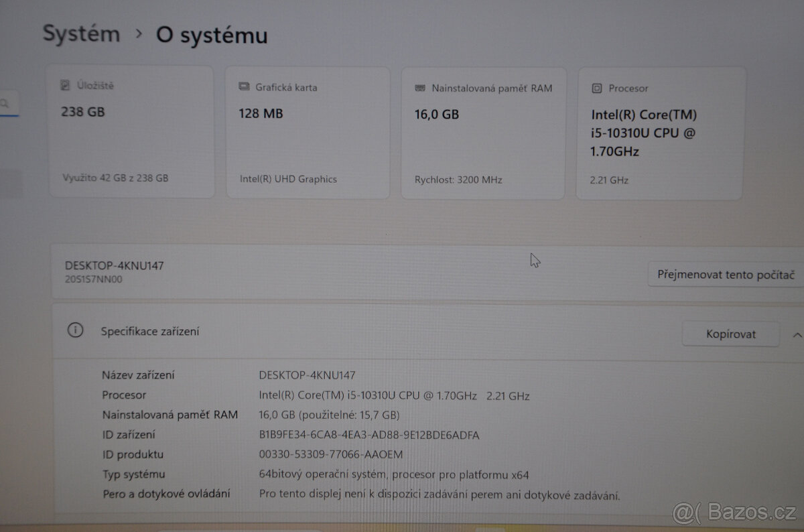Click the graphics card icon on Grafická karta card
This screenshot has height=532, width=804.
(243, 86)
